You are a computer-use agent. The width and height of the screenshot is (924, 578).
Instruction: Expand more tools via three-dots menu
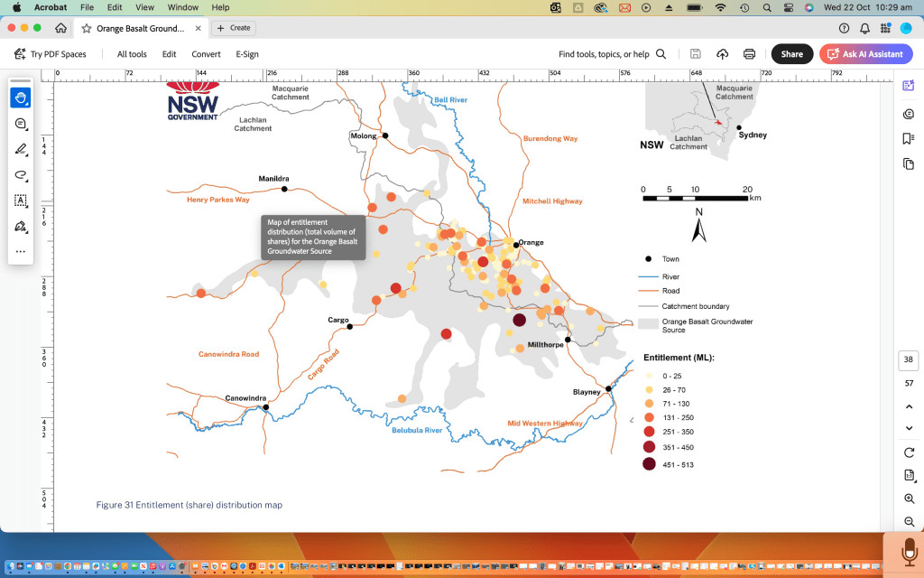[21, 251]
